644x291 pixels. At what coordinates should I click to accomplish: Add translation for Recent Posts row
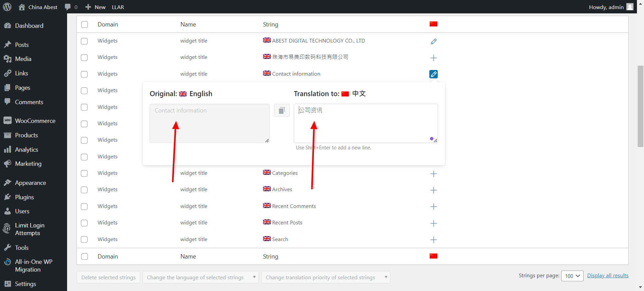[x=433, y=223]
